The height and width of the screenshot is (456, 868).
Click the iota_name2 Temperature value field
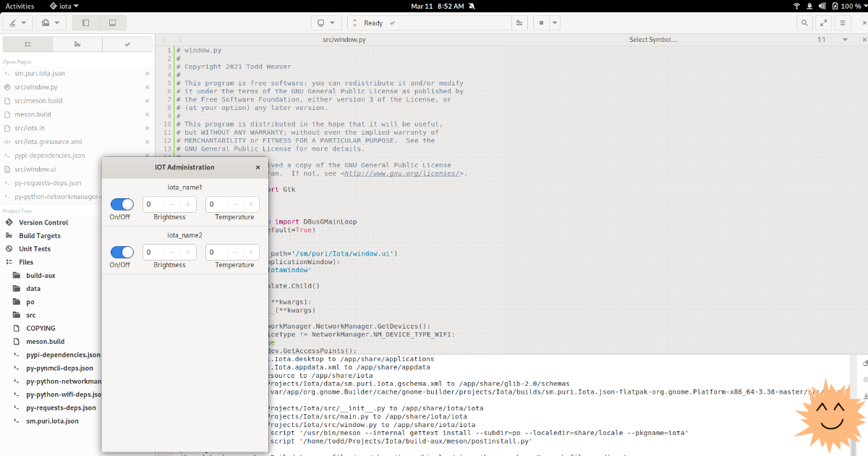216,253
